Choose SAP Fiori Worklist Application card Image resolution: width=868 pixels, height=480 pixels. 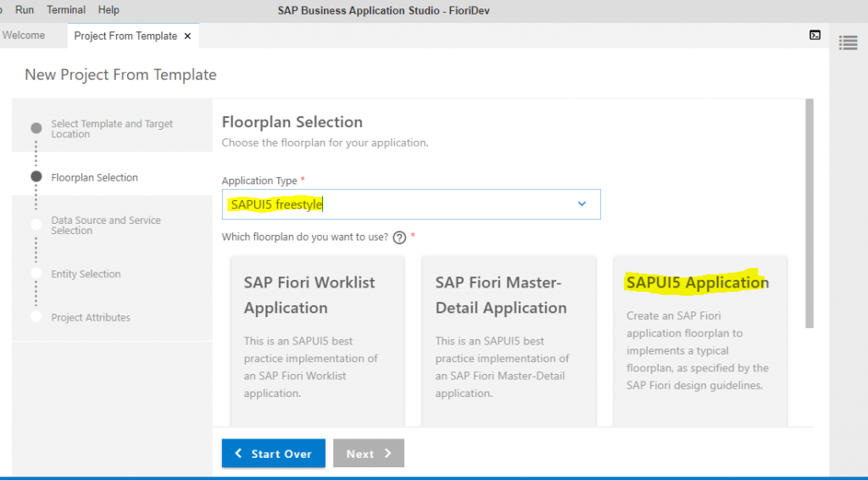pyautogui.click(x=317, y=341)
